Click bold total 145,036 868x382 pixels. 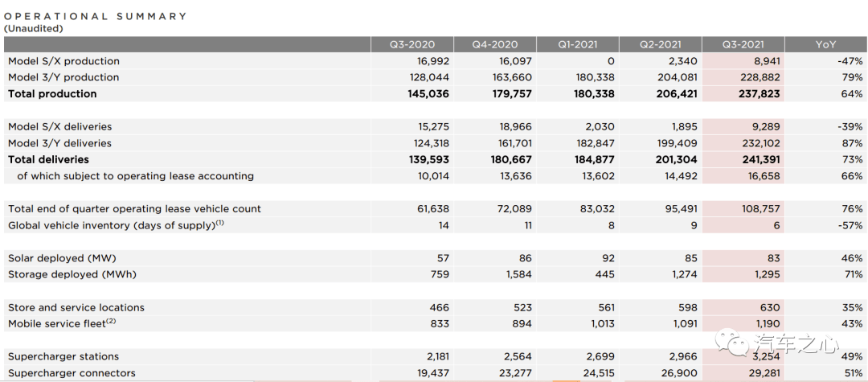tap(430, 93)
